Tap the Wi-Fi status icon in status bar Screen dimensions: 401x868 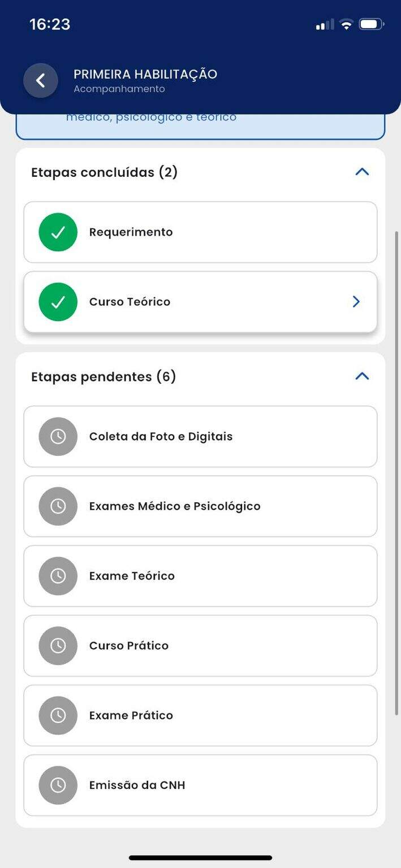346,24
